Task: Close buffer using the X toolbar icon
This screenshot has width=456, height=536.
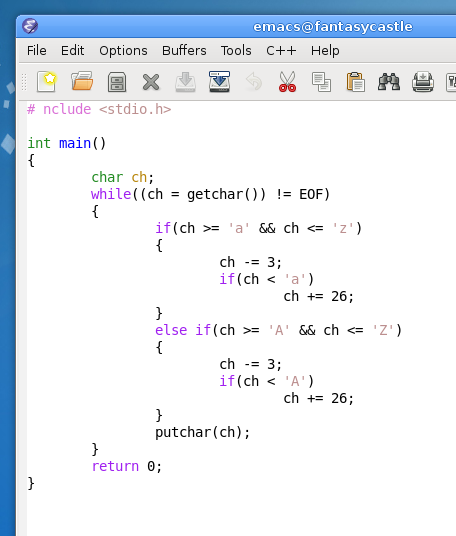Action: [151, 82]
